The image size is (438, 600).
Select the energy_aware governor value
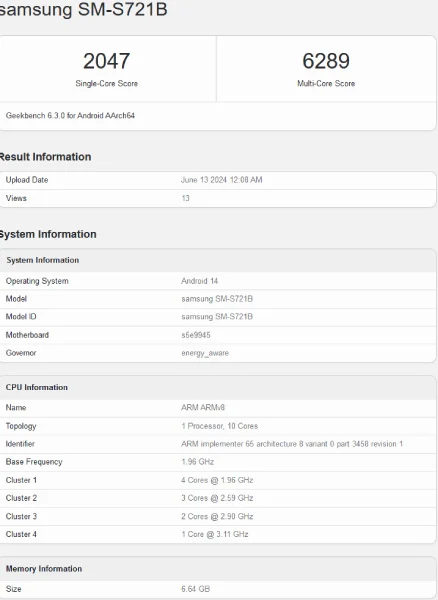[205, 353]
